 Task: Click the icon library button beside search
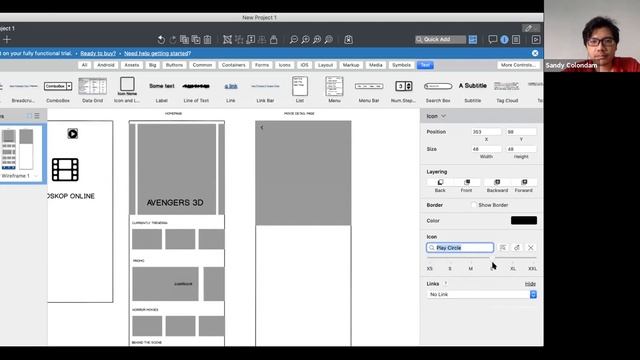tap(503, 248)
